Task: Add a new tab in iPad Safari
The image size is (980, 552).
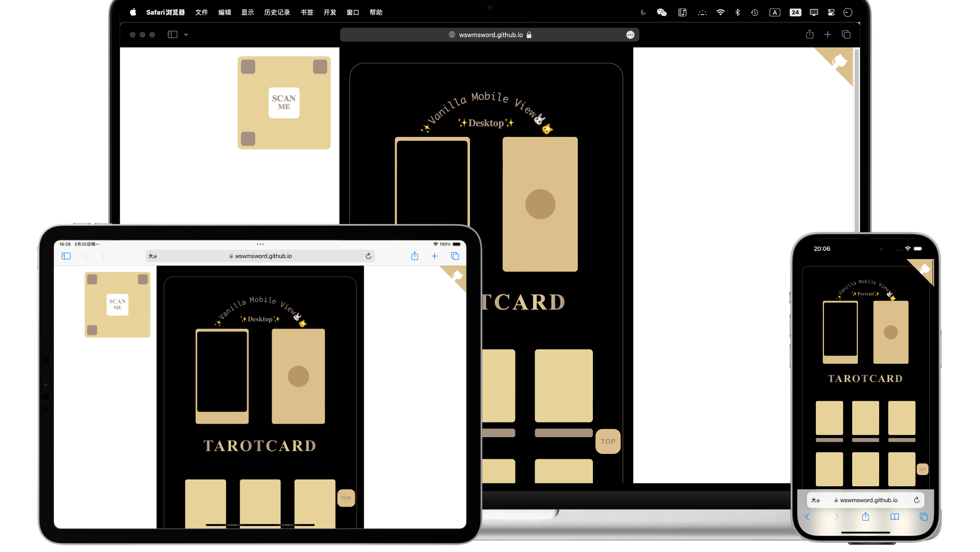Action: point(434,256)
